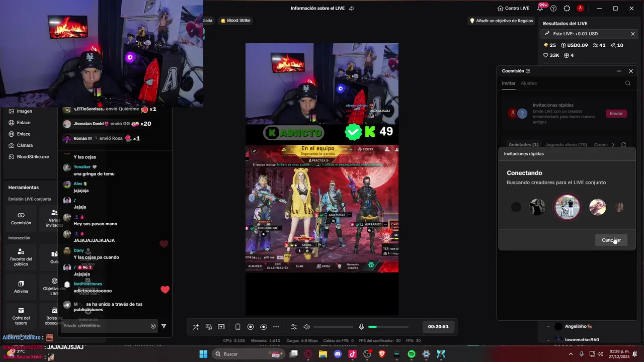Select the Jugando ahora (70) tab
The width and height of the screenshot is (644, 362).
tap(566, 145)
